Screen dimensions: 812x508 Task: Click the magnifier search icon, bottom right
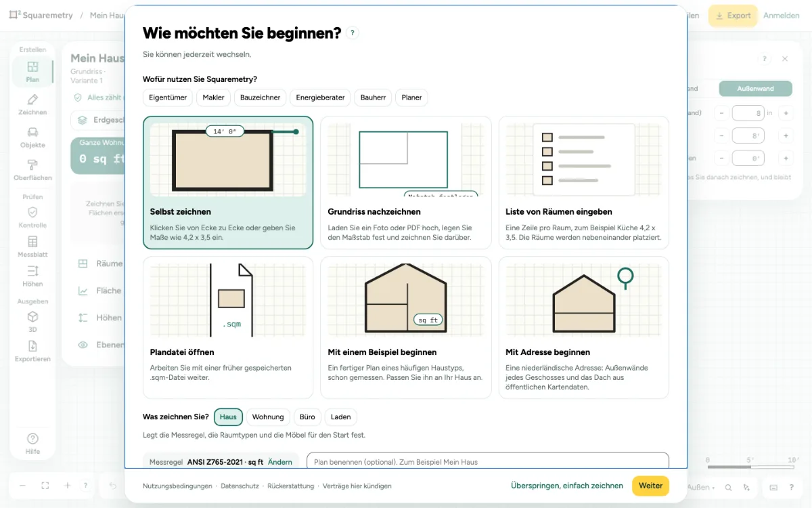point(729,487)
